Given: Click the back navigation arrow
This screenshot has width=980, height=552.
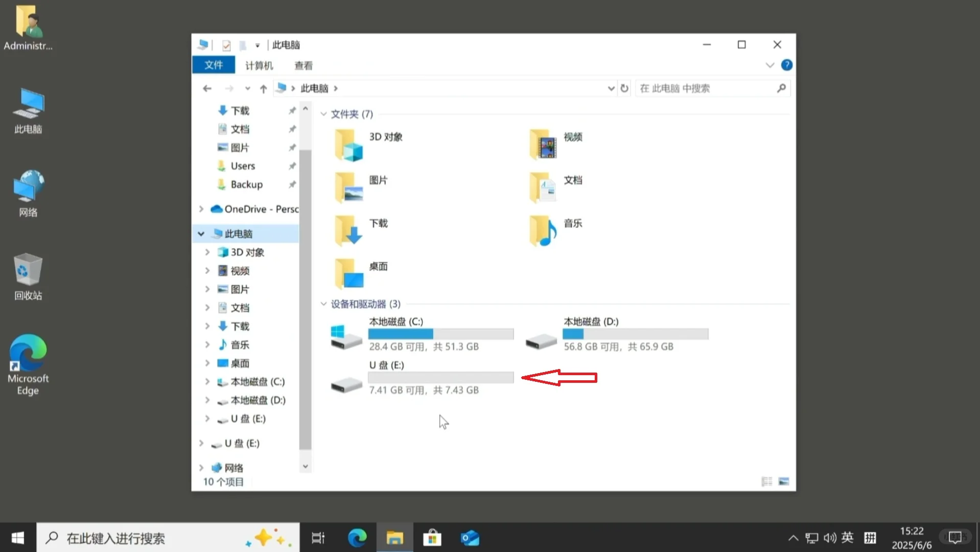Looking at the screenshot, I should [207, 88].
